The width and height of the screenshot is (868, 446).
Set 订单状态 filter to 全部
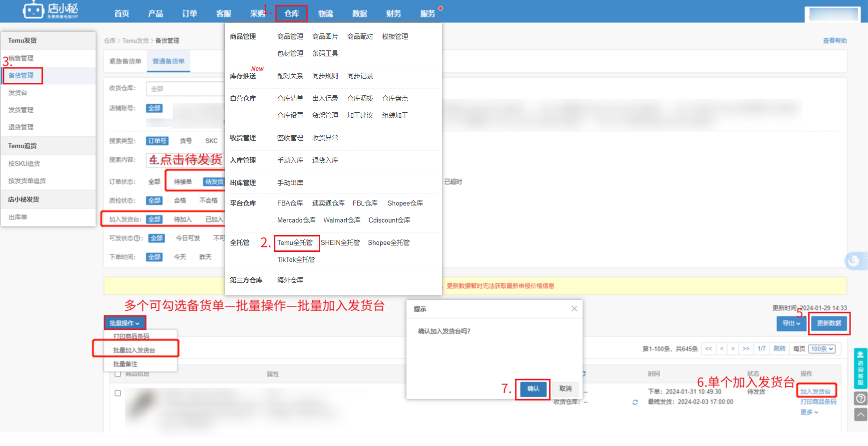(154, 182)
